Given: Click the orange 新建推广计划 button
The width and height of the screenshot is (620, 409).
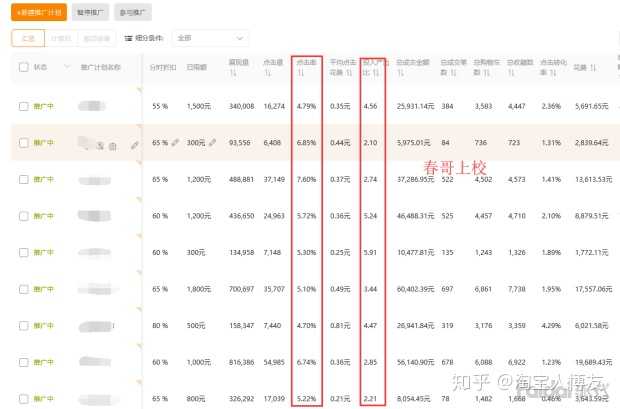Looking at the screenshot, I should pyautogui.click(x=39, y=12).
